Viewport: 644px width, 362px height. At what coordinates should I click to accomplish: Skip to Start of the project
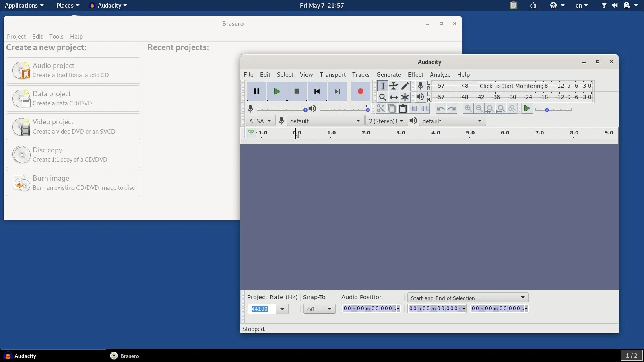coord(317,91)
